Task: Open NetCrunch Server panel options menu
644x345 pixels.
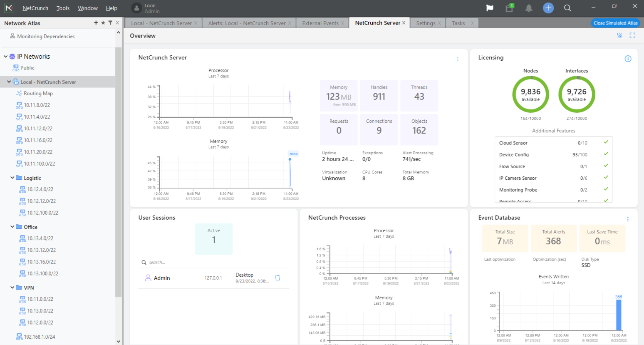Action: pos(458,59)
